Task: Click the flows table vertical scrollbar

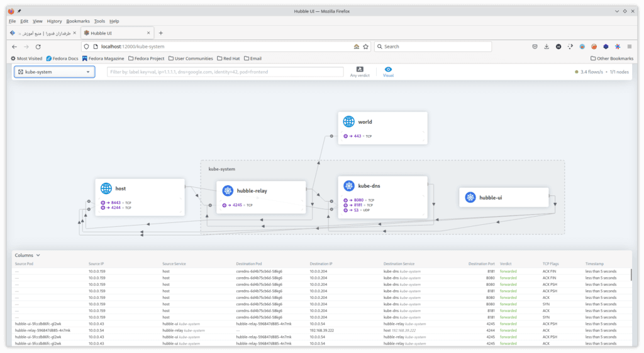Action: [x=631, y=275]
